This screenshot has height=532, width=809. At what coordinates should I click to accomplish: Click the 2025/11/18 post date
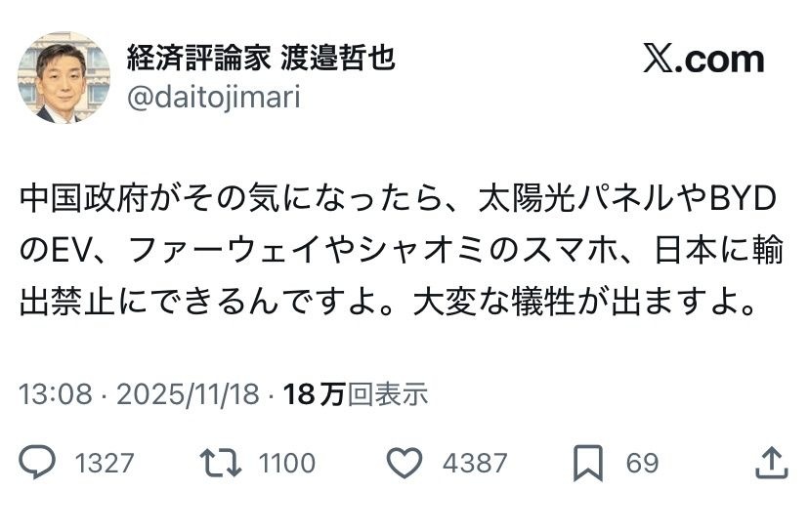click(188, 394)
